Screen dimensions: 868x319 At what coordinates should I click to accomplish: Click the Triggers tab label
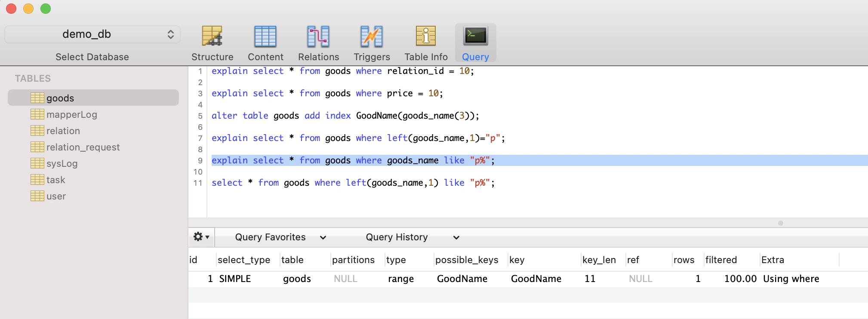pos(372,57)
